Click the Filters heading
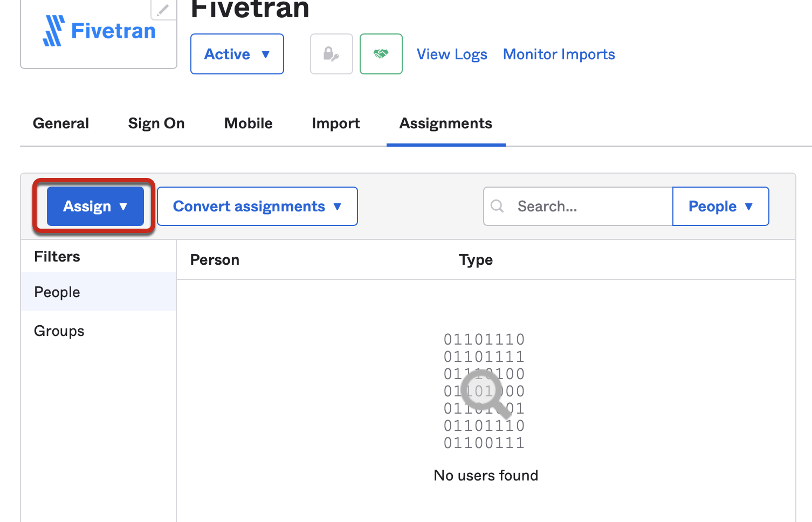 click(57, 257)
